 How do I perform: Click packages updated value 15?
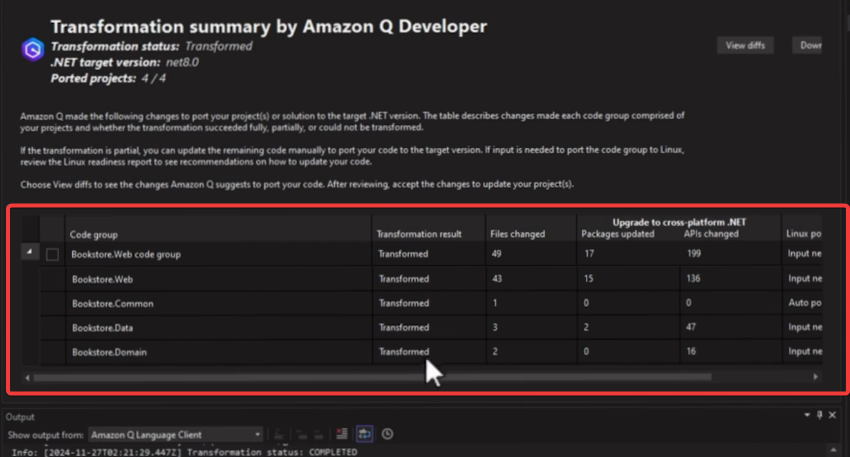click(x=589, y=279)
